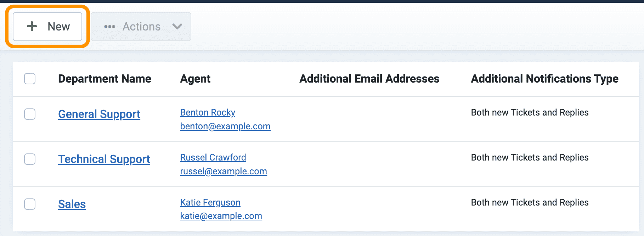Open the Sales department link
The height and width of the screenshot is (236, 644).
tap(72, 204)
